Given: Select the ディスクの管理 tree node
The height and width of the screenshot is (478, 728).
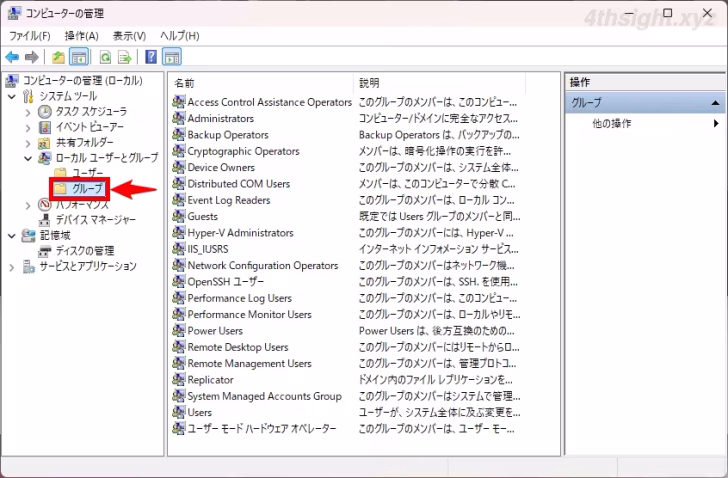Looking at the screenshot, I should (85, 251).
